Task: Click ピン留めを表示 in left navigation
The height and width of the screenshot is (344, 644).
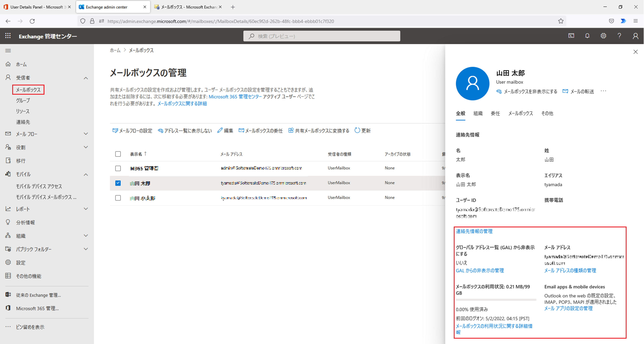Action: 30,327
